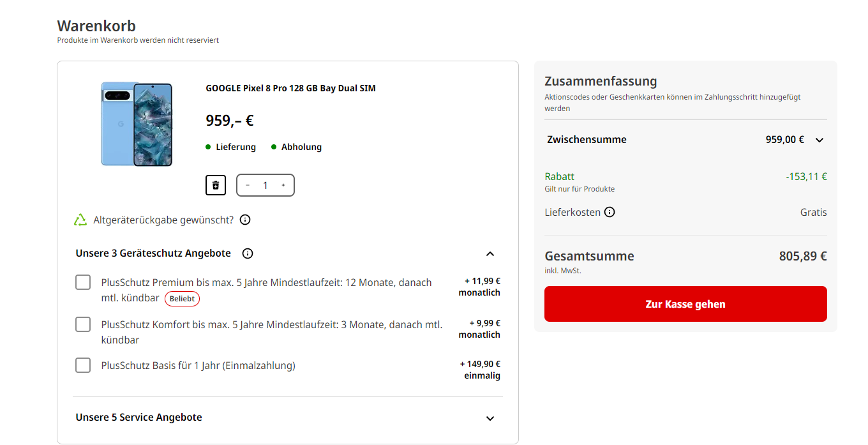Expand Unsere 5 Service Angebote section

pyautogui.click(x=490, y=418)
